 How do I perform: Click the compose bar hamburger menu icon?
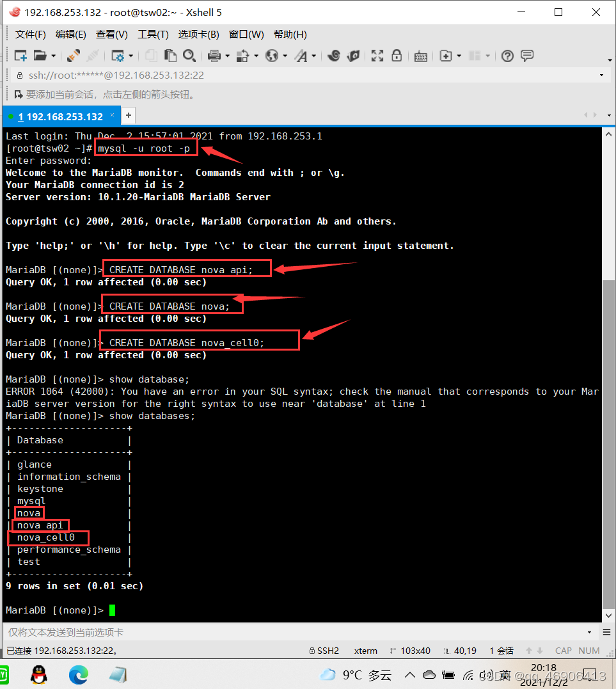coord(607,632)
